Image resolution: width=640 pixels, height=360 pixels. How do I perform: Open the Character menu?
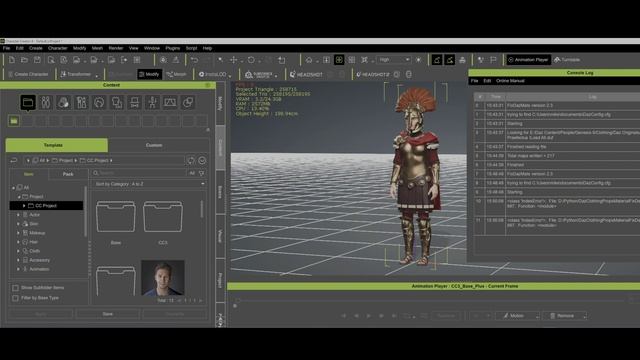tap(58, 48)
